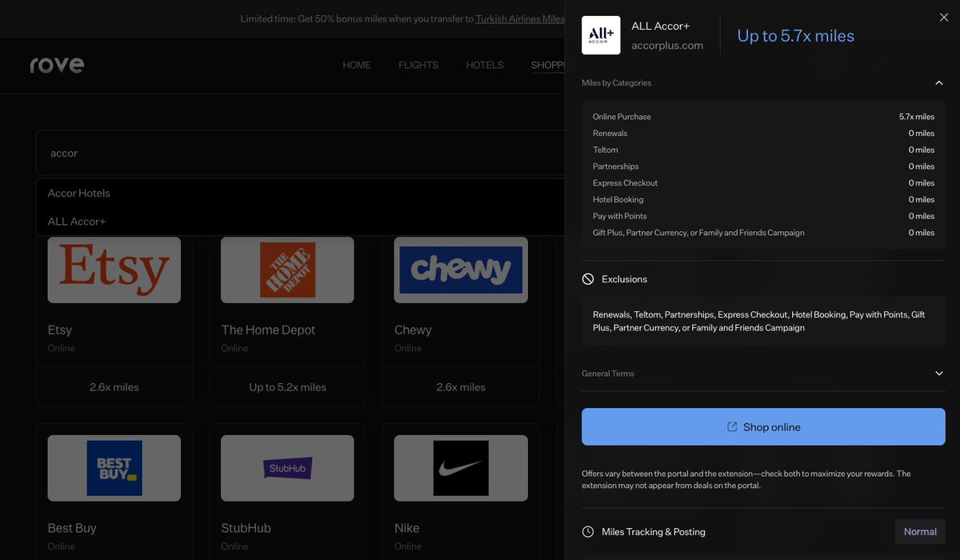960x560 pixels.
Task: Click the Express Checkout category row
Action: [x=763, y=183]
